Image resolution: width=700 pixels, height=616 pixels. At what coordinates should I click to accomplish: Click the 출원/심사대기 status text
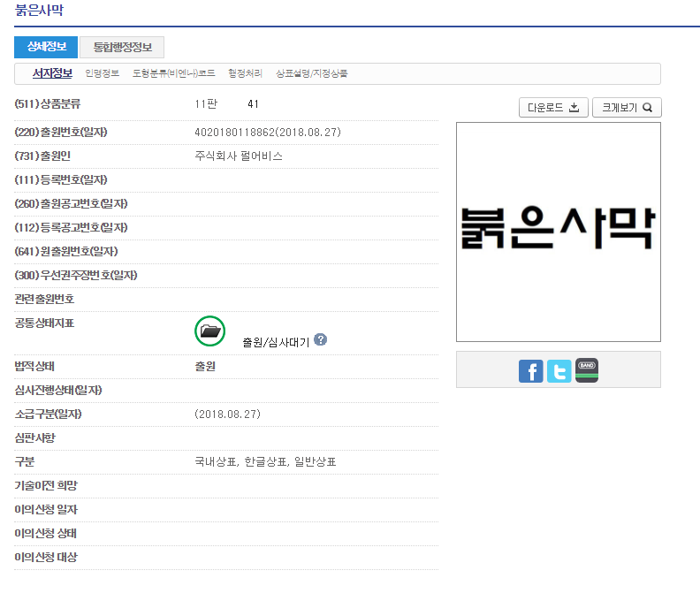276,342
